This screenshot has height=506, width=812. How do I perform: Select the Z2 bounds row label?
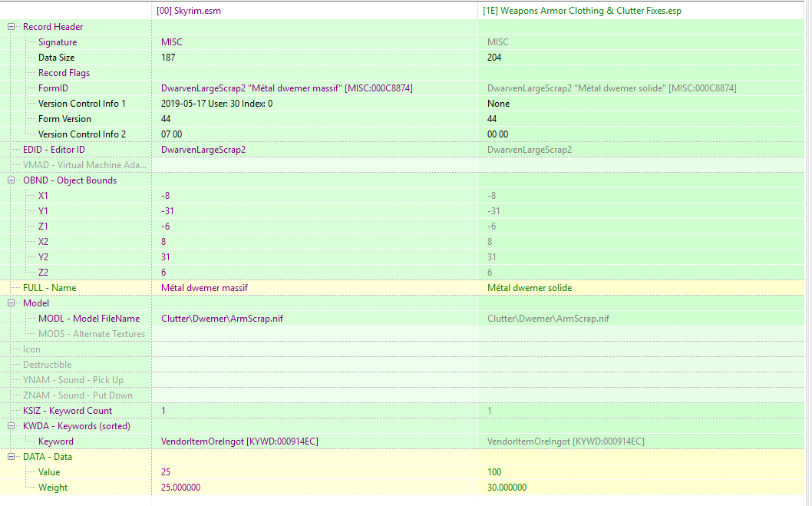(x=44, y=273)
